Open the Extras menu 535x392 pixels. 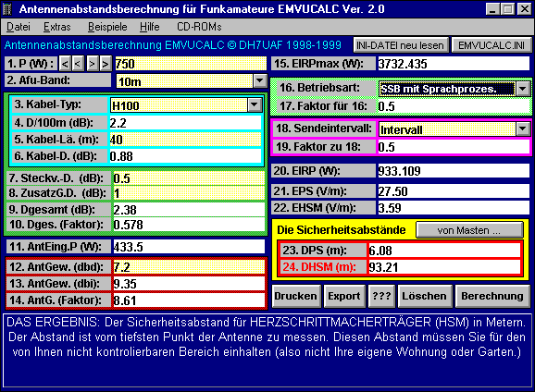[57, 27]
